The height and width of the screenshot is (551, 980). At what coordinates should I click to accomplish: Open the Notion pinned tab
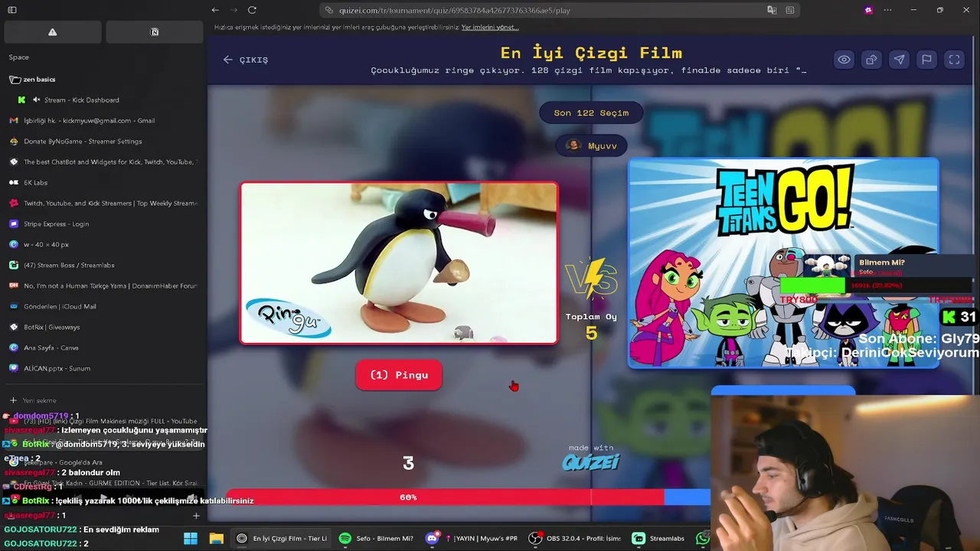click(x=155, y=32)
